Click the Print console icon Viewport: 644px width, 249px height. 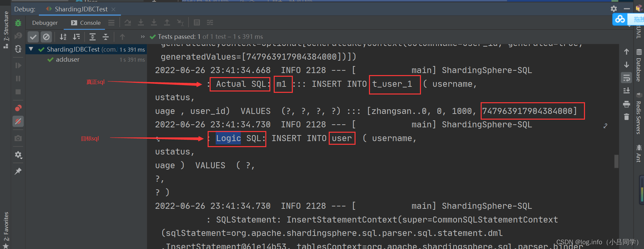point(627,104)
